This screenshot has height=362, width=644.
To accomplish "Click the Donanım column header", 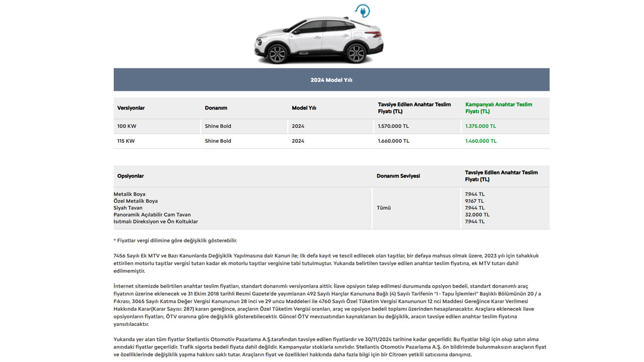I will coord(216,108).
